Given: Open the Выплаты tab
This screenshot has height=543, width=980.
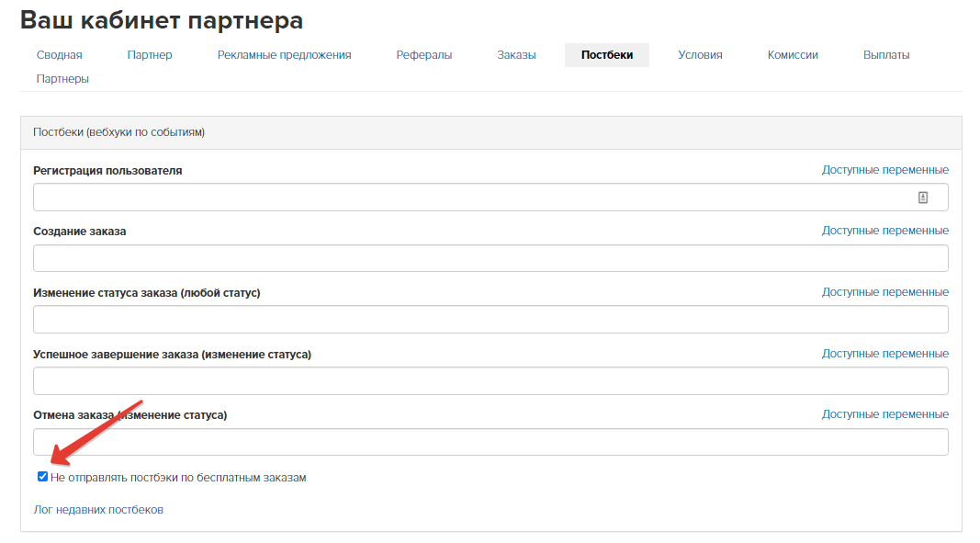Looking at the screenshot, I should click(886, 55).
